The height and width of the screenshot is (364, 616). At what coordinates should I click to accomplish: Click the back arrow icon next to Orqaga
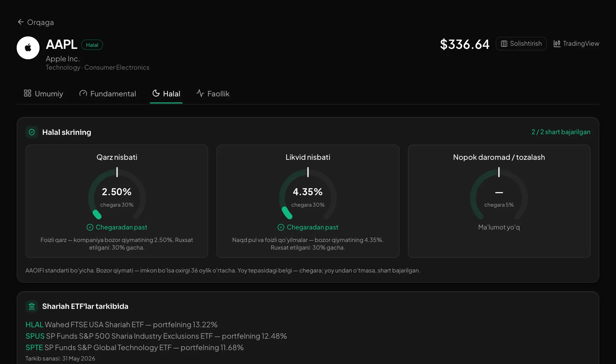(21, 22)
